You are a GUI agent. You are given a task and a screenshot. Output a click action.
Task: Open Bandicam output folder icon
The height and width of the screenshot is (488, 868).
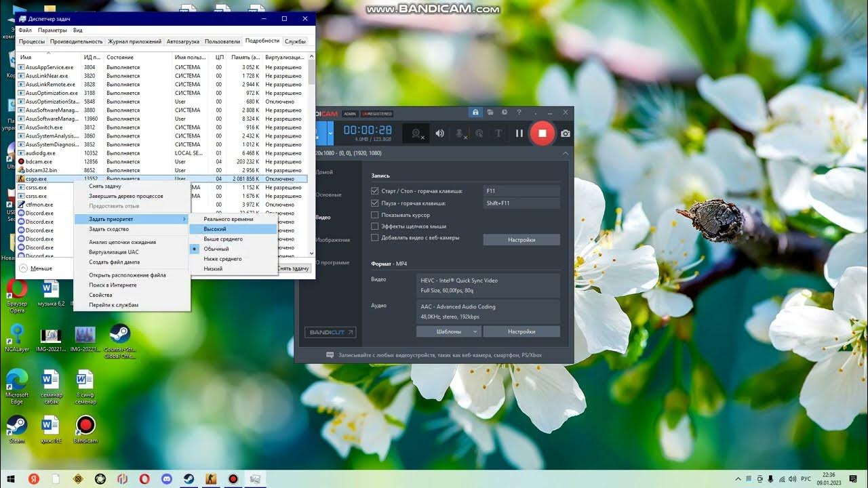[x=491, y=113]
